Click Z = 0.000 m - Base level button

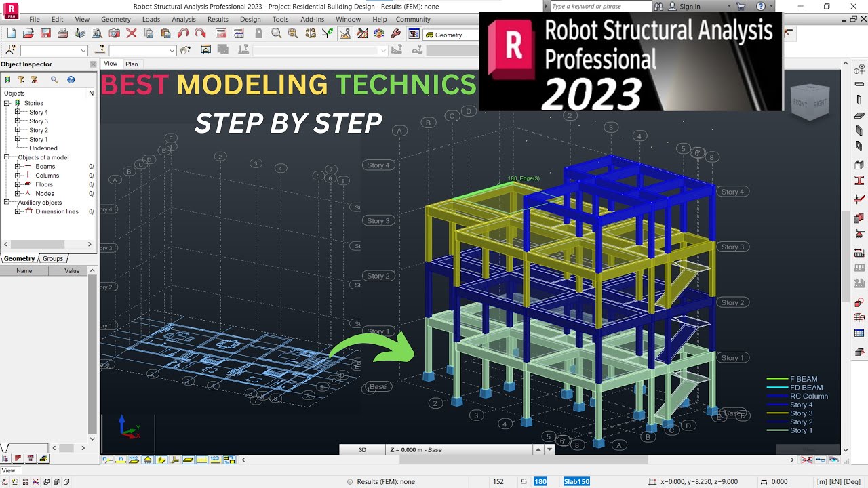[460, 449]
